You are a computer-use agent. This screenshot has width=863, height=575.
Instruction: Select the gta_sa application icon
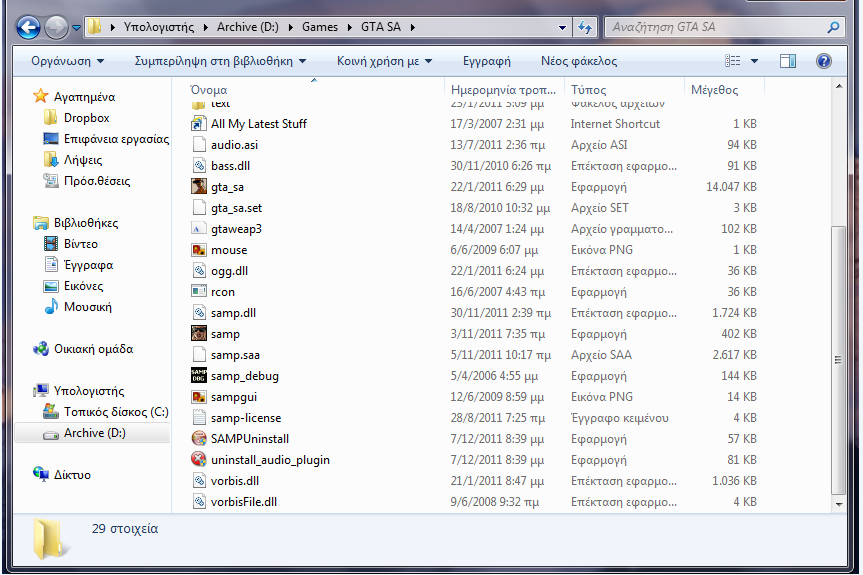click(199, 187)
